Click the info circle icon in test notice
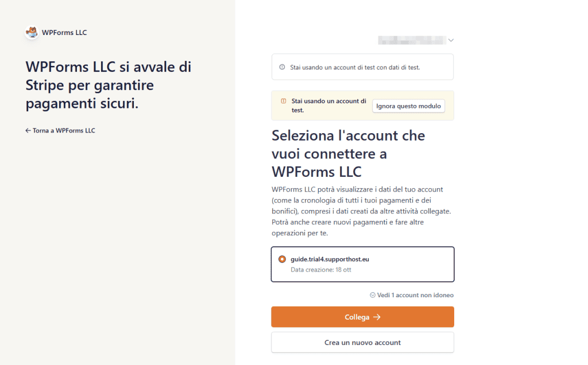Screen dimensions: 588x365 [281, 67]
